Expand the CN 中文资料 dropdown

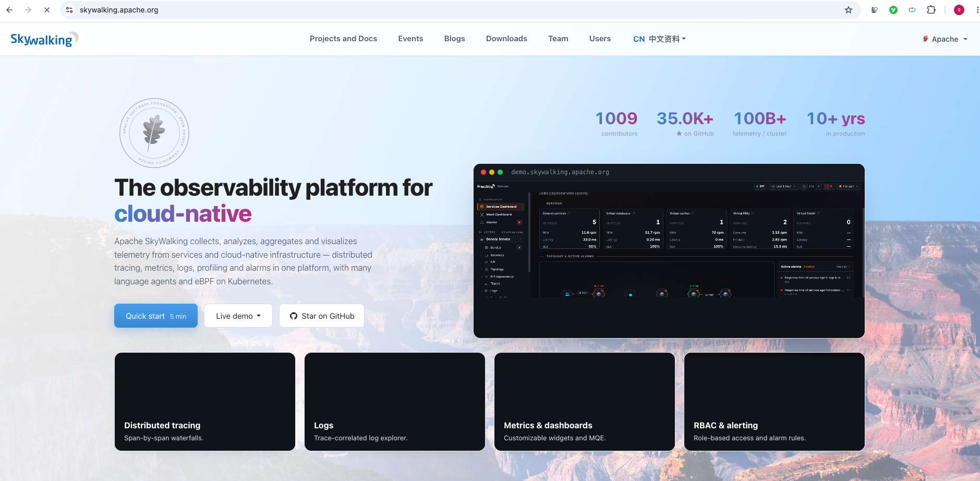(x=659, y=39)
